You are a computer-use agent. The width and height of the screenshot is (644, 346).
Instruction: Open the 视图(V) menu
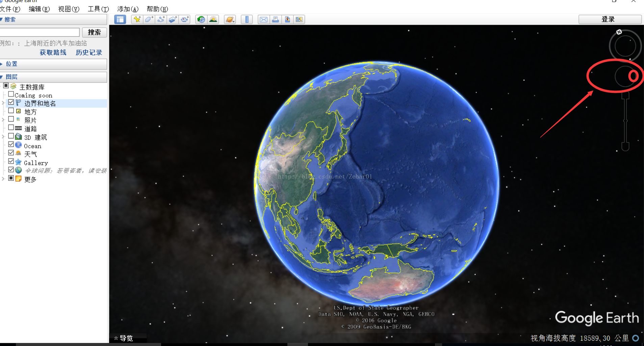[69, 9]
